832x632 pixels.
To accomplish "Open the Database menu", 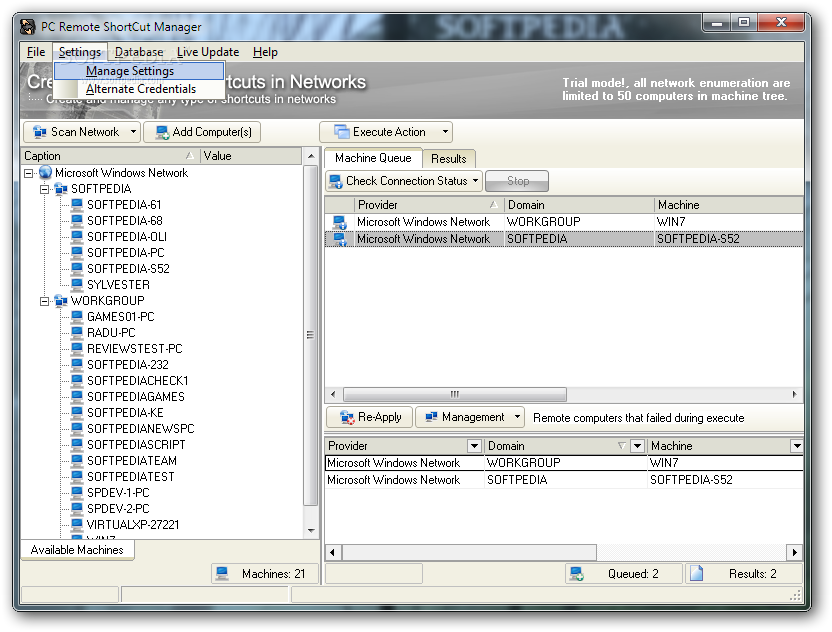I will [139, 52].
